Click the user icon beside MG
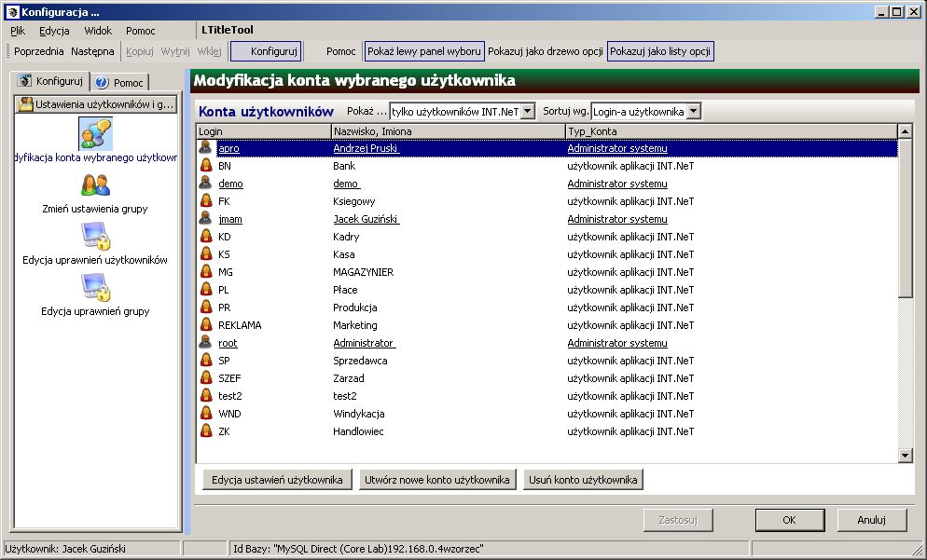Image resolution: width=927 pixels, height=560 pixels. (x=206, y=272)
